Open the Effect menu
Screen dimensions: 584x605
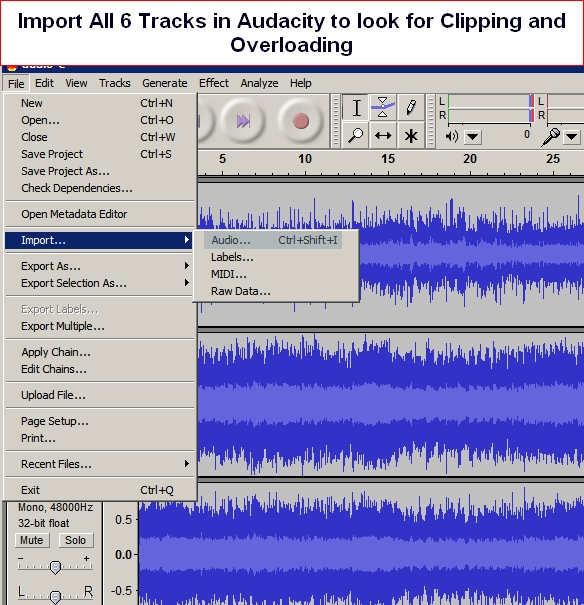click(214, 83)
